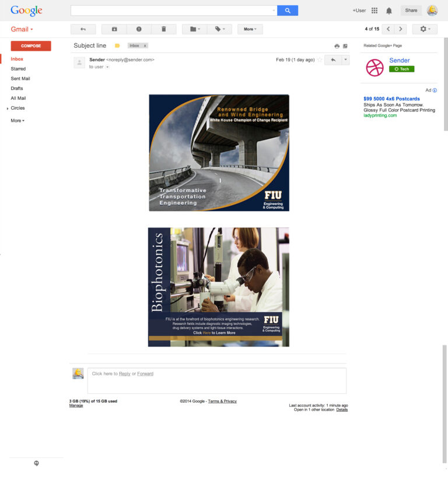
Task: Select Inbox in sidebar
Action: 17,59
